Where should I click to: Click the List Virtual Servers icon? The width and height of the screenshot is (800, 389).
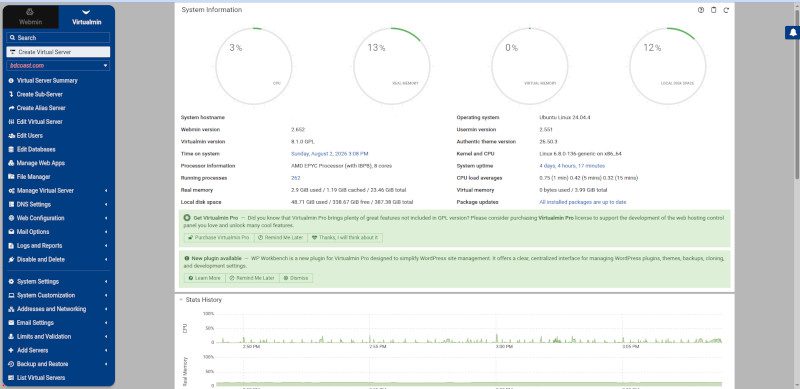(11, 378)
